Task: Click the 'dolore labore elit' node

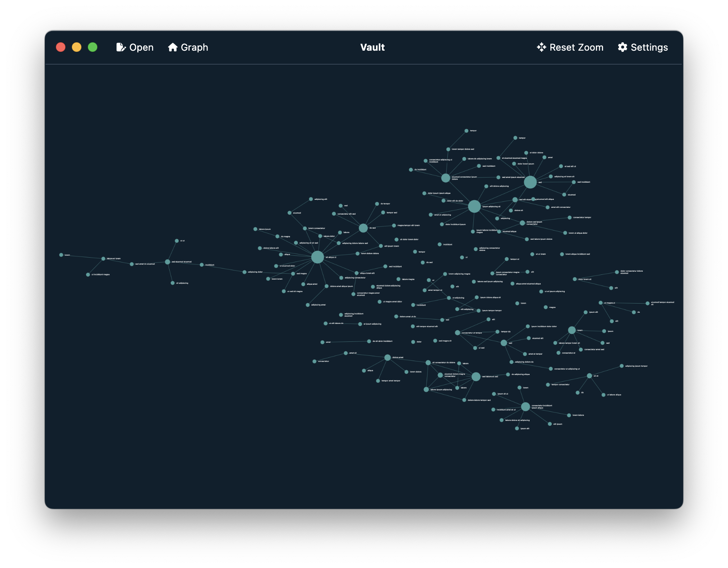Action: point(260,248)
